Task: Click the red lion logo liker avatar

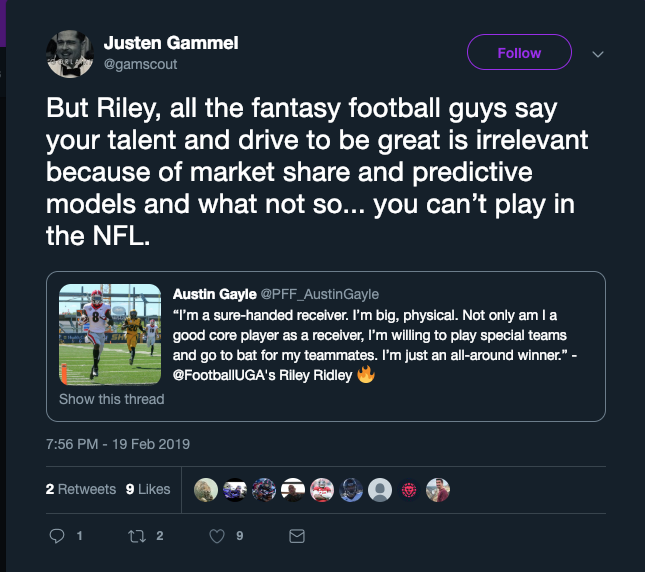Action: point(409,490)
